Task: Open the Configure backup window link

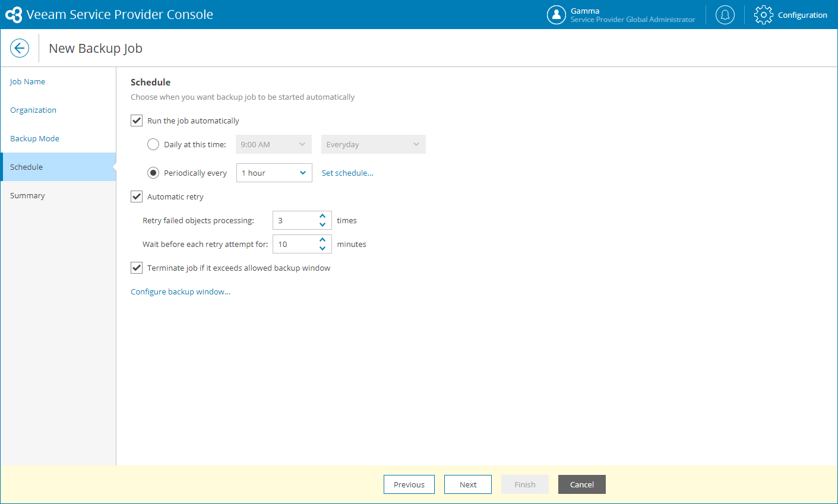Action: coord(181,291)
